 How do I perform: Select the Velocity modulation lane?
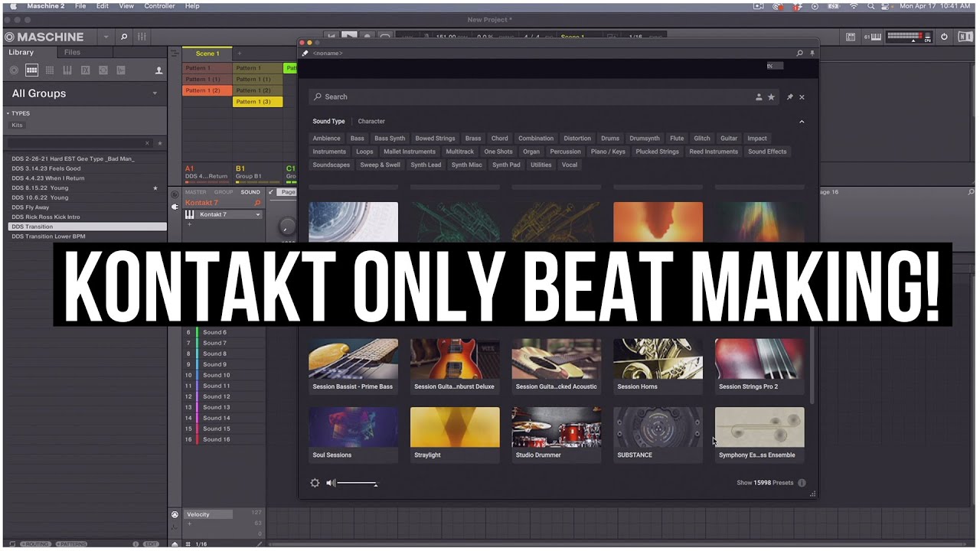click(x=207, y=514)
